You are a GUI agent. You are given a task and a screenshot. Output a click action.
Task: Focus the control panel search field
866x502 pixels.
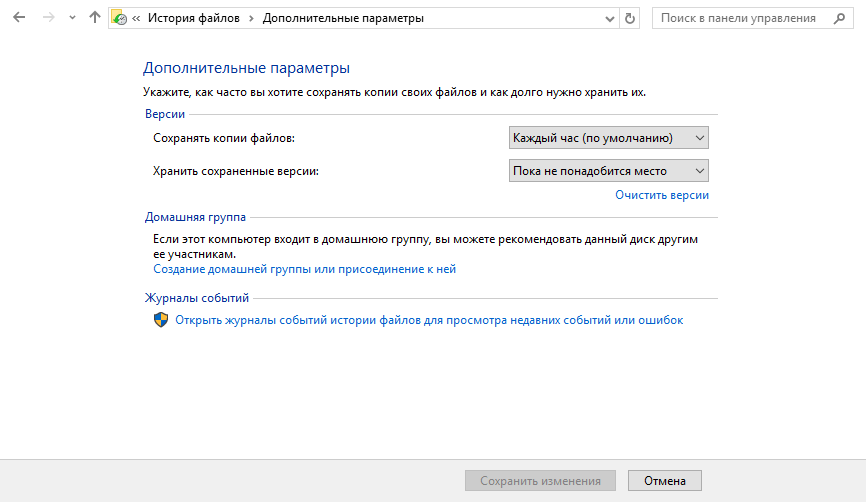click(738, 18)
